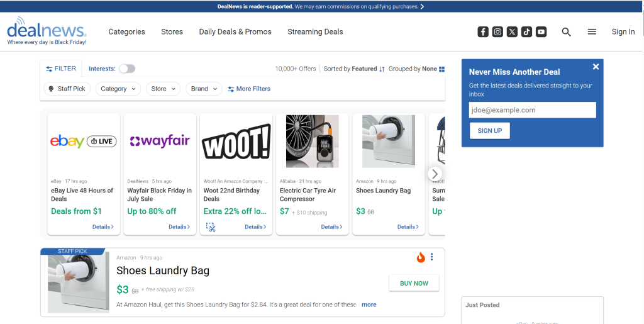Screen dimensions: 644x324
Task: Click the 'Deals from $1' text
Action: tap(76, 211)
